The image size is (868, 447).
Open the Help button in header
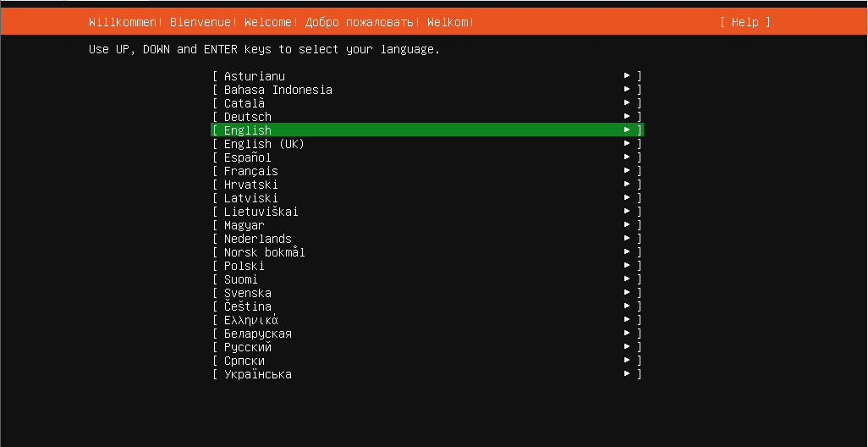744,22
